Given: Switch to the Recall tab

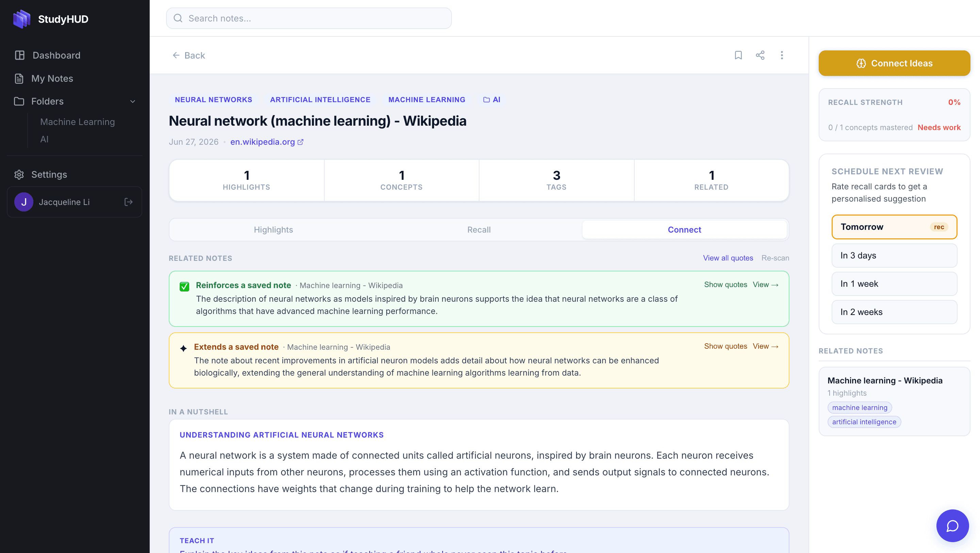Looking at the screenshot, I should [x=478, y=230].
